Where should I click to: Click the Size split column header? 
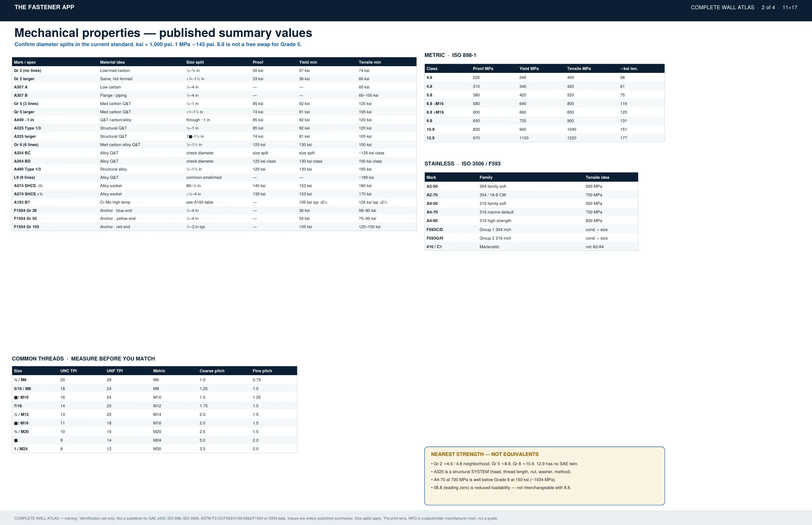point(195,62)
